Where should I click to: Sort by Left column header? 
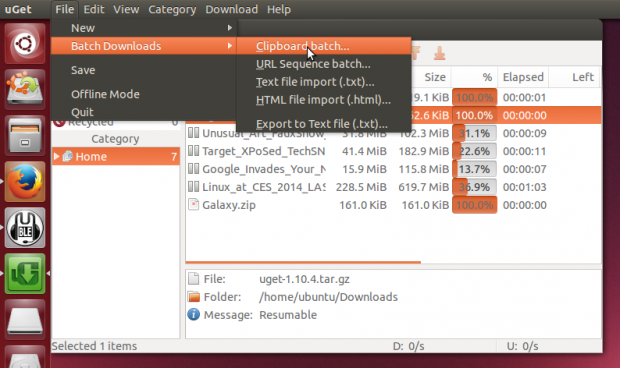575,77
